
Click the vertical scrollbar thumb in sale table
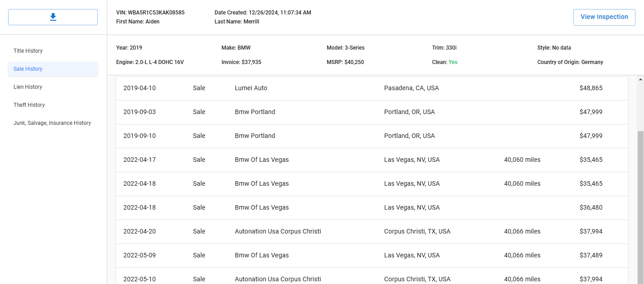point(640,207)
